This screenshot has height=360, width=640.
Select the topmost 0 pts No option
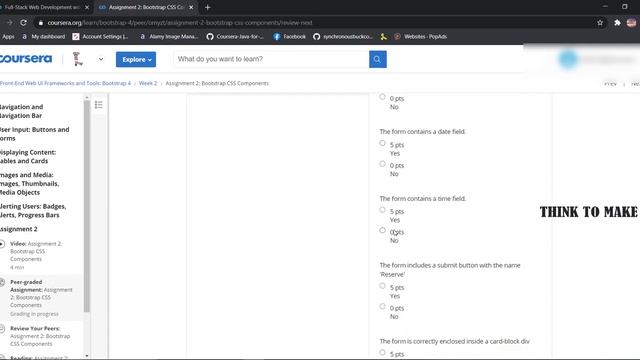(x=382, y=97)
